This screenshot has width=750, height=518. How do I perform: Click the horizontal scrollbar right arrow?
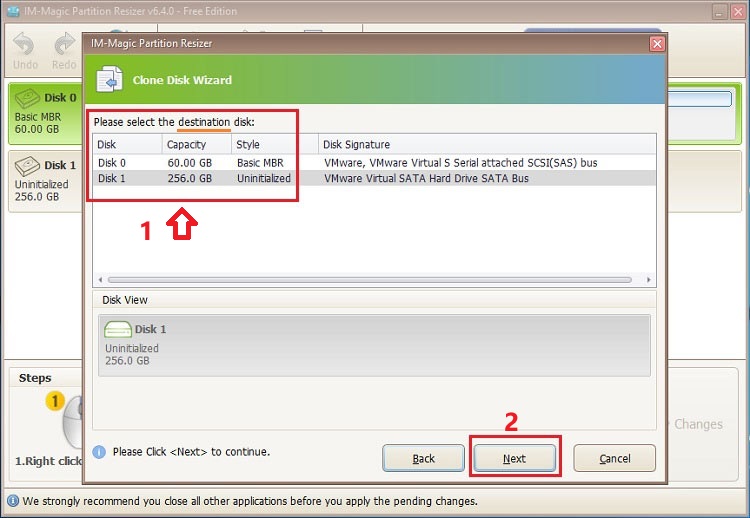click(x=649, y=280)
